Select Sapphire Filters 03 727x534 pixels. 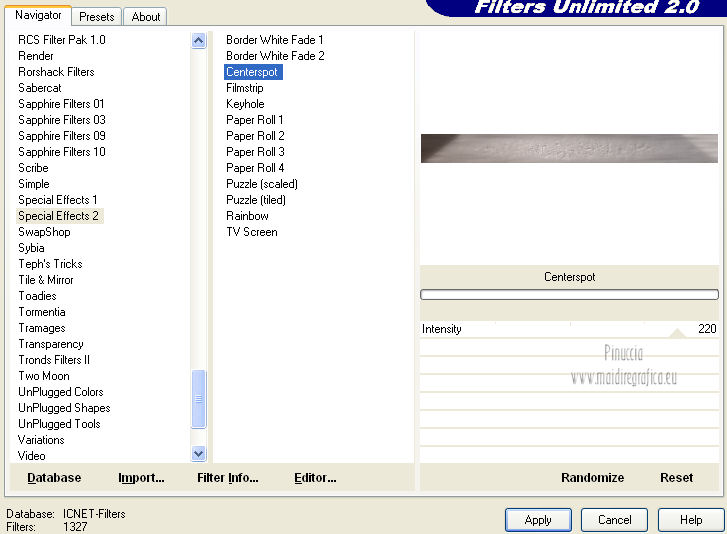coord(62,120)
